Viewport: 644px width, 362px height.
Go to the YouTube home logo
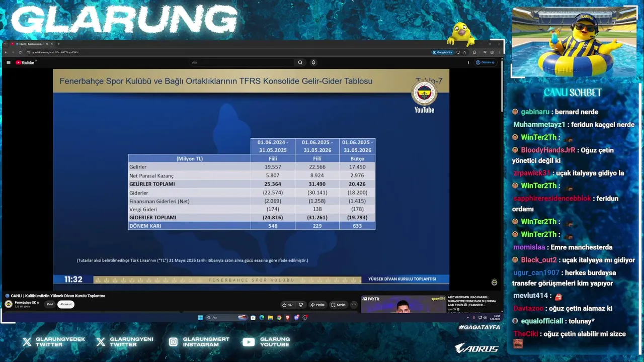pyautogui.click(x=25, y=62)
